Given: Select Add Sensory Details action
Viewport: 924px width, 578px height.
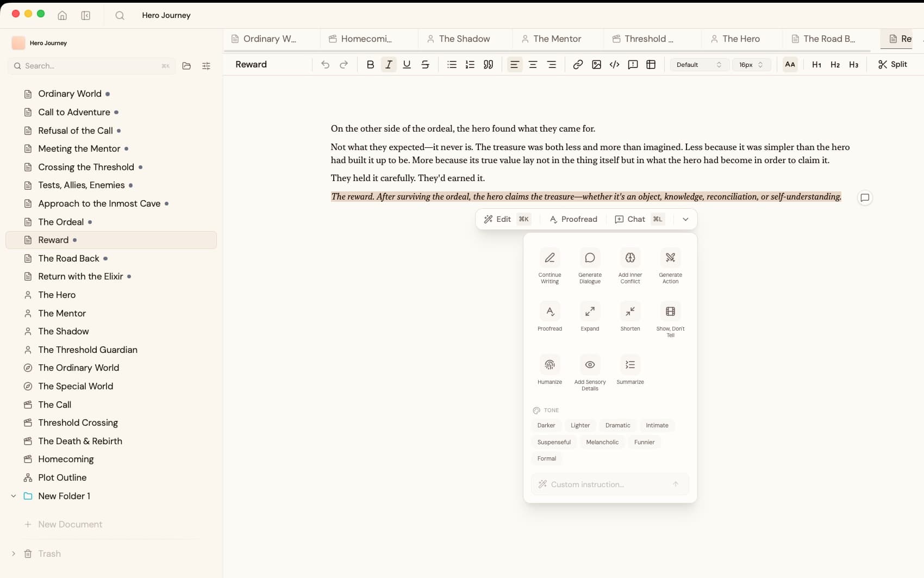Looking at the screenshot, I should point(590,372).
